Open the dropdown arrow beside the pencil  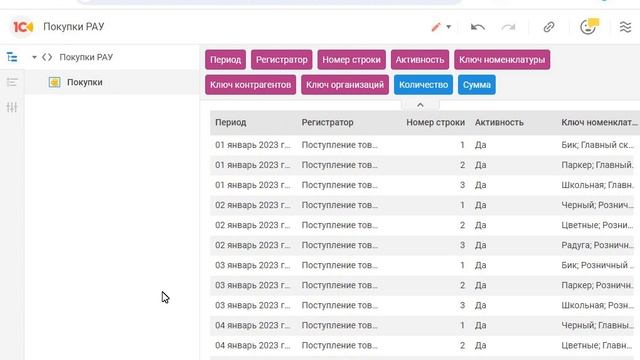click(449, 27)
